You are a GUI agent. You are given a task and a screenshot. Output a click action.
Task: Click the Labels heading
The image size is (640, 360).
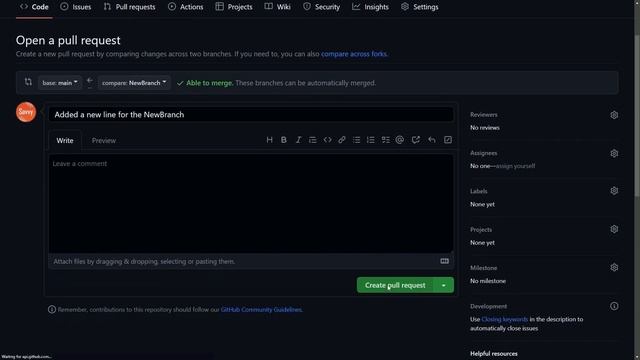pyautogui.click(x=478, y=191)
